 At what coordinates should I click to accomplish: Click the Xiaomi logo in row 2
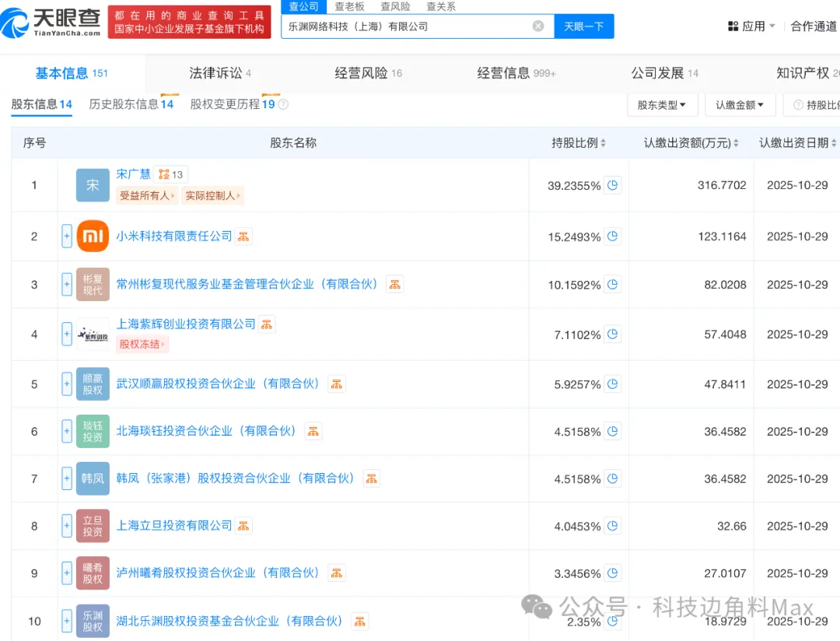coord(93,236)
